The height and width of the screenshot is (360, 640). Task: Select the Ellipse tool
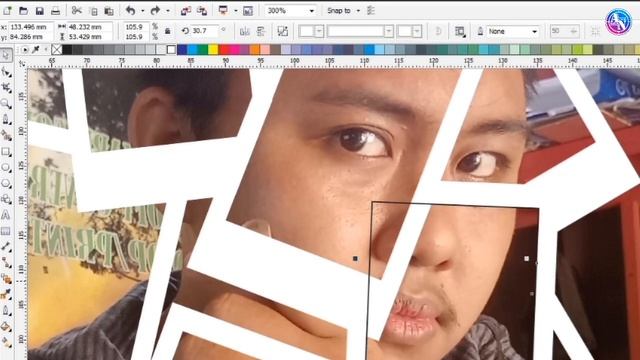[x=6, y=167]
